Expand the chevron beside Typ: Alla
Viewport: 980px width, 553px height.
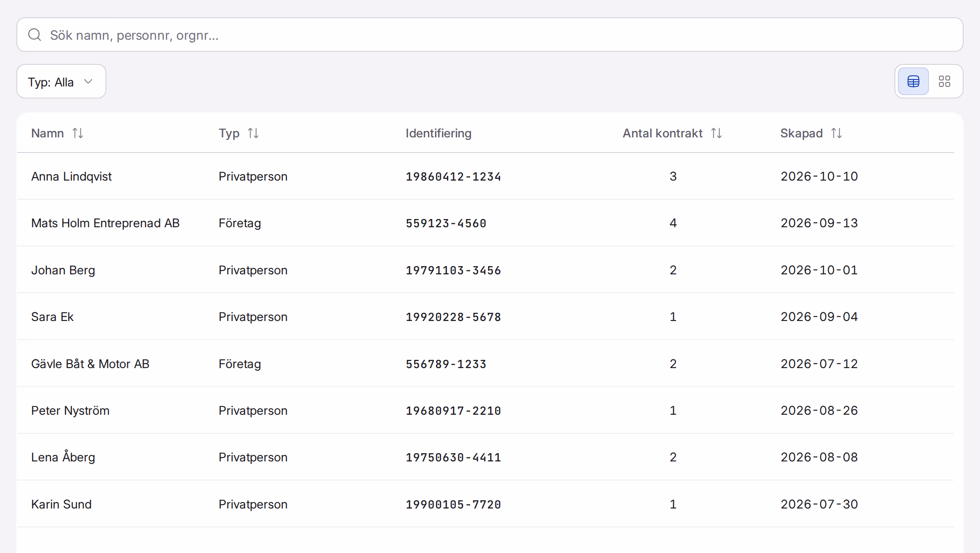click(88, 81)
